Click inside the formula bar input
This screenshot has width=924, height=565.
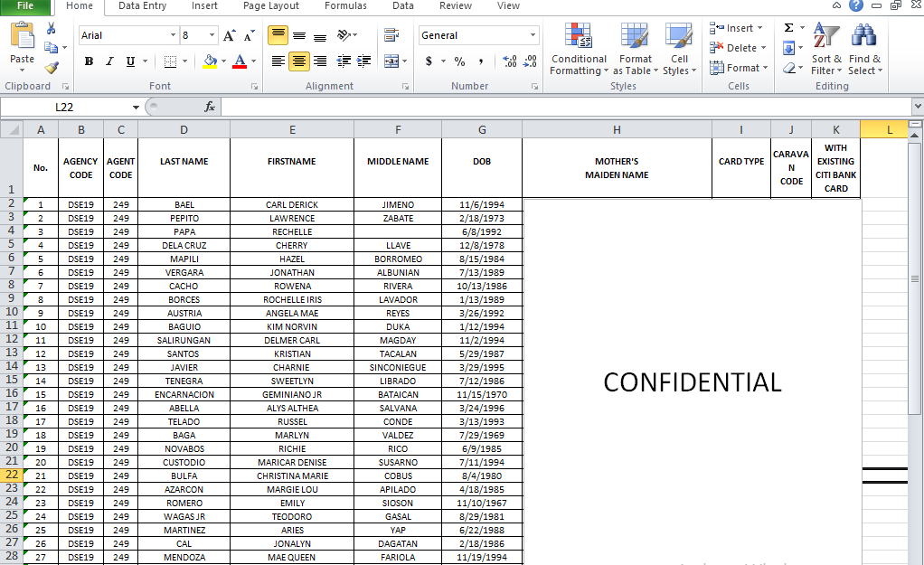tap(566, 107)
